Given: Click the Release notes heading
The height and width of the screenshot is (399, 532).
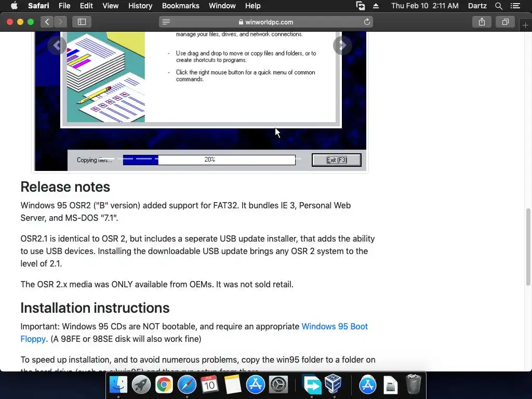Looking at the screenshot, I should tap(65, 187).
